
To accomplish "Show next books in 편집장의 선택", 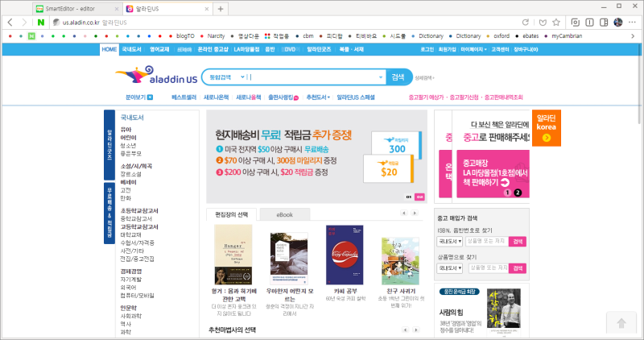I will [x=415, y=213].
